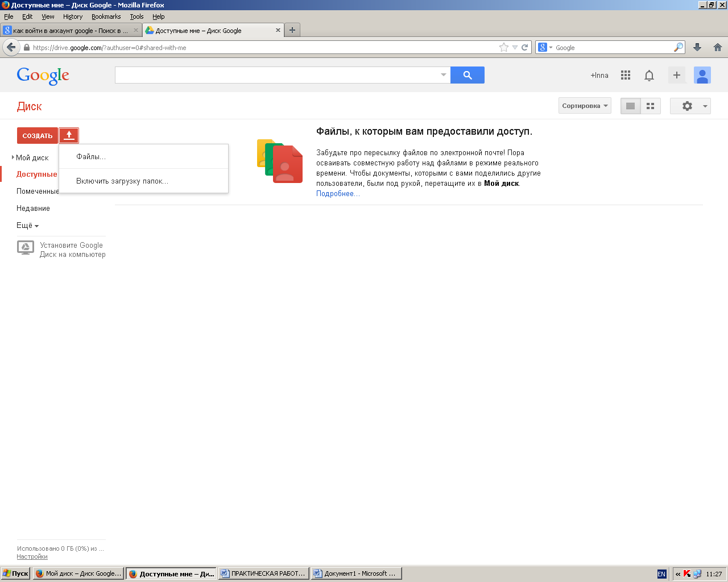Click the СОЗДАТЬ button
Image resolution: width=728 pixels, height=582 pixels.
click(x=38, y=135)
